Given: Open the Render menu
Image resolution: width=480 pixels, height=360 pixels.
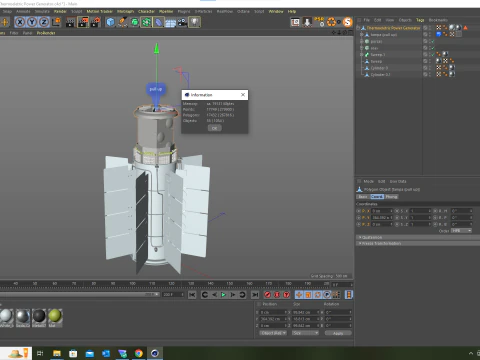Looking at the screenshot, I should click(60, 11).
